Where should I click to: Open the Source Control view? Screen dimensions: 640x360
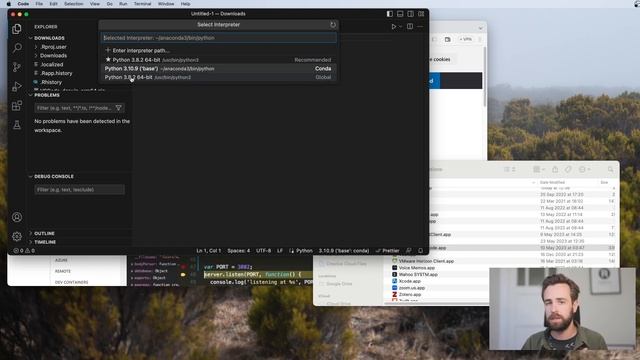pos(17,67)
